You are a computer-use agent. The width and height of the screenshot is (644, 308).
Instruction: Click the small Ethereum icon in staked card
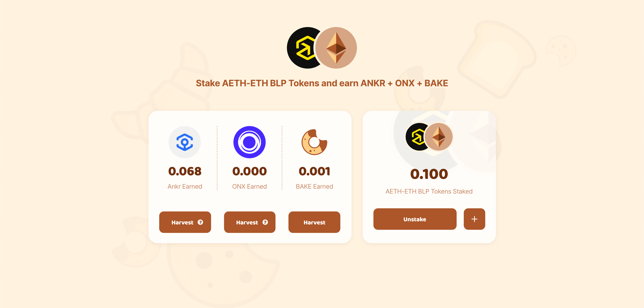pos(439,137)
